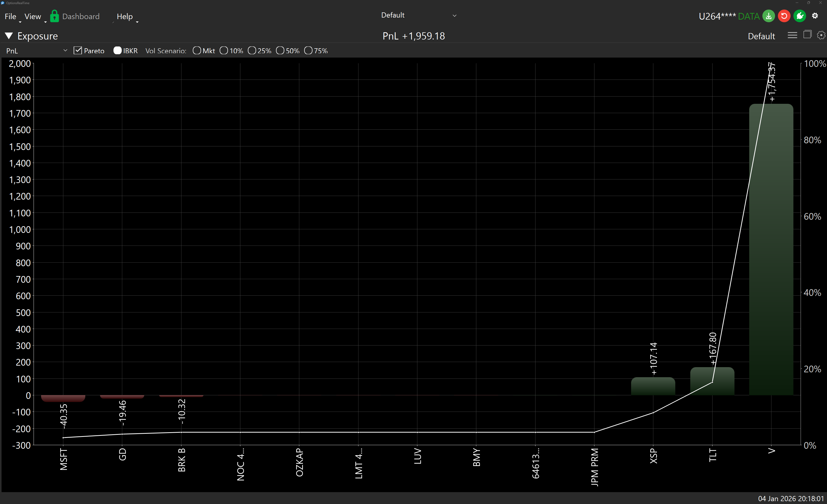Click the green connection plug icon

[x=800, y=16]
